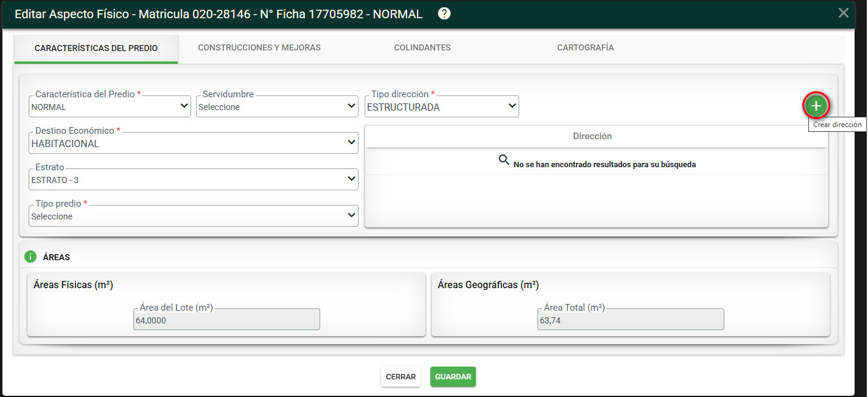The height and width of the screenshot is (397, 868).
Task: Click the green Crear dirección plus icon
Action: (x=816, y=106)
